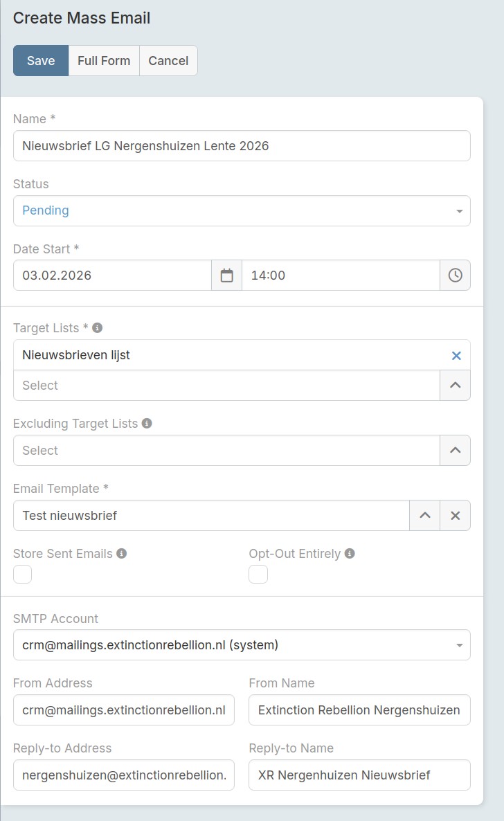Open the Status dropdown showing Pending
The width and height of the screenshot is (504, 821).
(x=242, y=211)
